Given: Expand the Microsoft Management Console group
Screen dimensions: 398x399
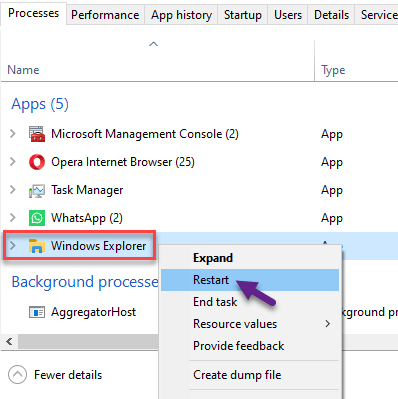Looking at the screenshot, I should coord(13,134).
